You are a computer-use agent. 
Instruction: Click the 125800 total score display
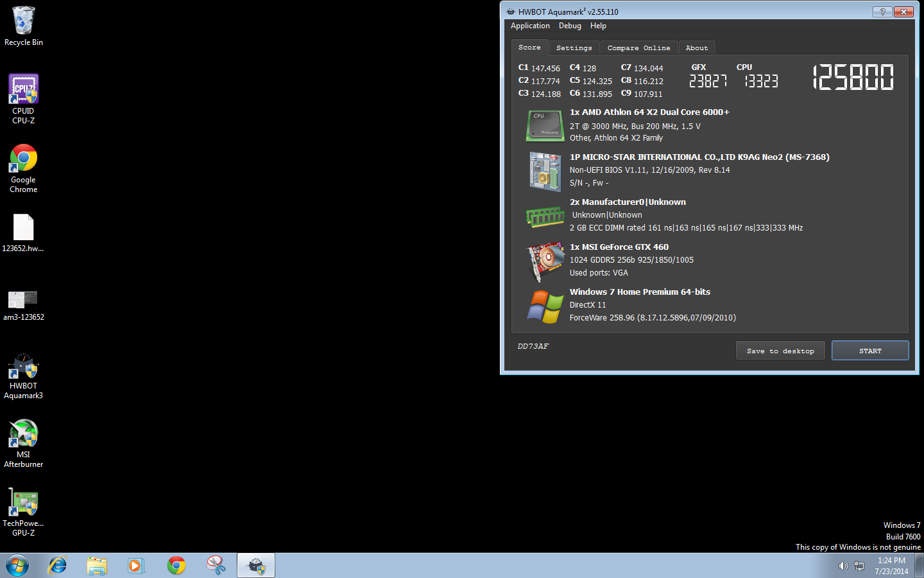(853, 77)
